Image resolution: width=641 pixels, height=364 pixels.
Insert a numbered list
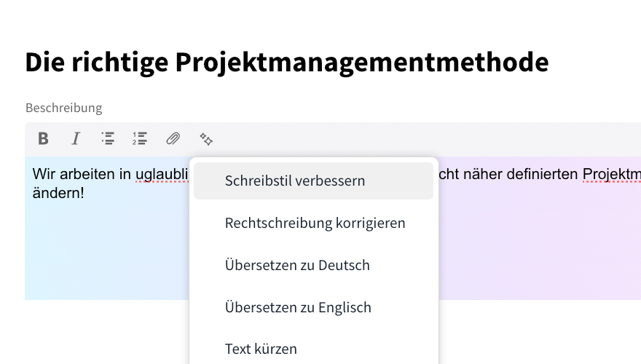[x=140, y=138]
